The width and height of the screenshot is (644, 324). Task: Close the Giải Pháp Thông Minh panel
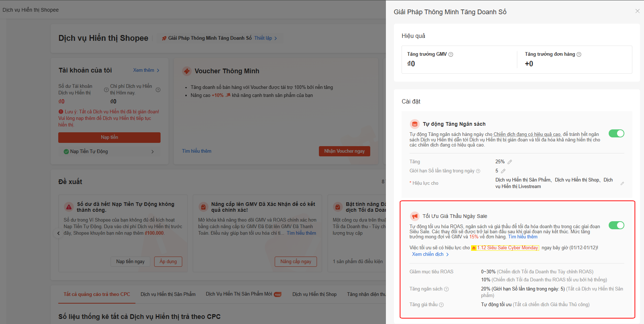click(637, 11)
